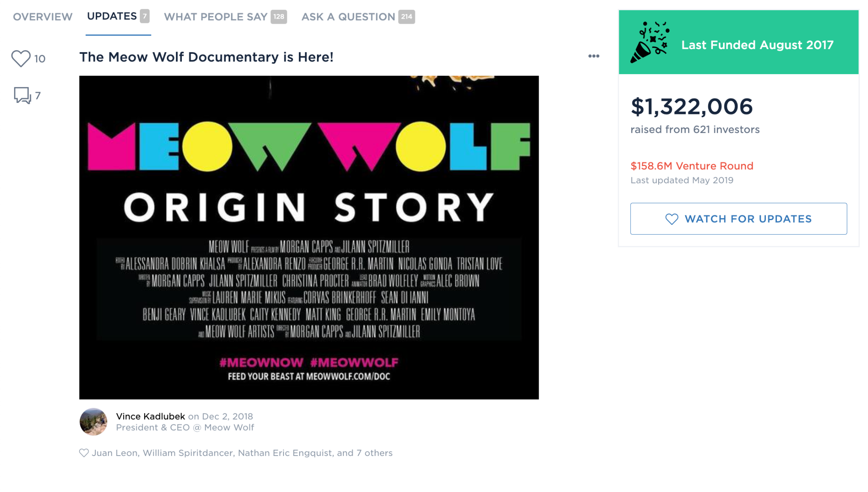This screenshot has height=492, width=868.
Task: Expand comments by clicking the count of 7
Action: pyautogui.click(x=38, y=97)
